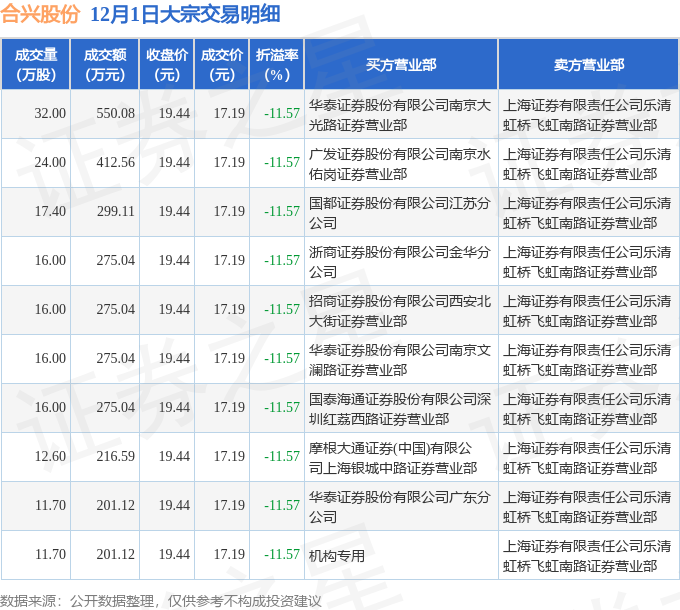The image size is (680, 610).
Task: Click the 招商证券西安北大街 buyer cell
Action: (400, 310)
